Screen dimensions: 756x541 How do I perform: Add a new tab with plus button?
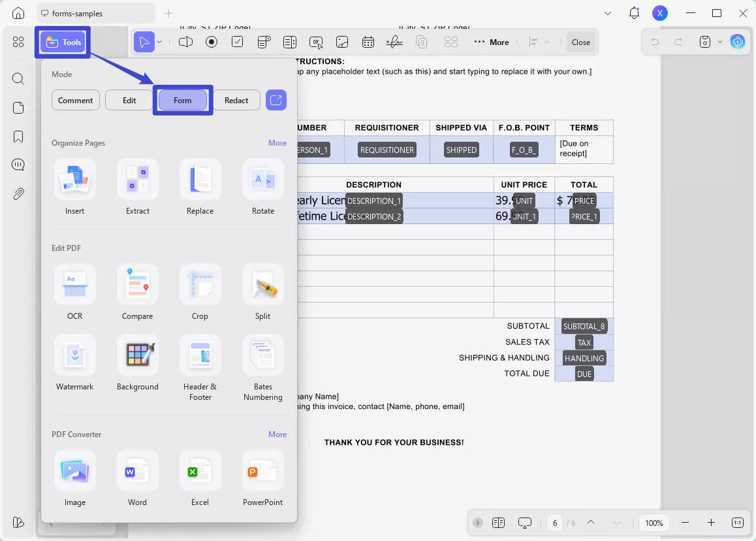(168, 13)
